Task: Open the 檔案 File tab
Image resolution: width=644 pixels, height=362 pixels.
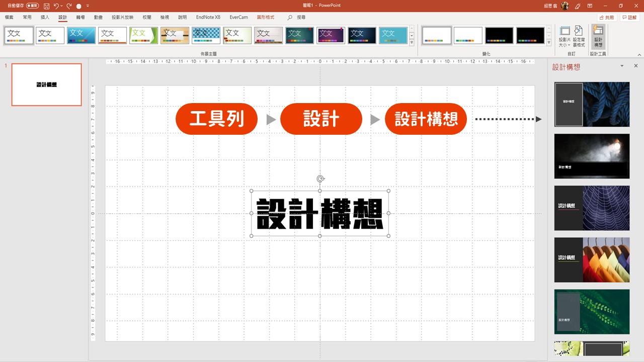Action: (9, 17)
